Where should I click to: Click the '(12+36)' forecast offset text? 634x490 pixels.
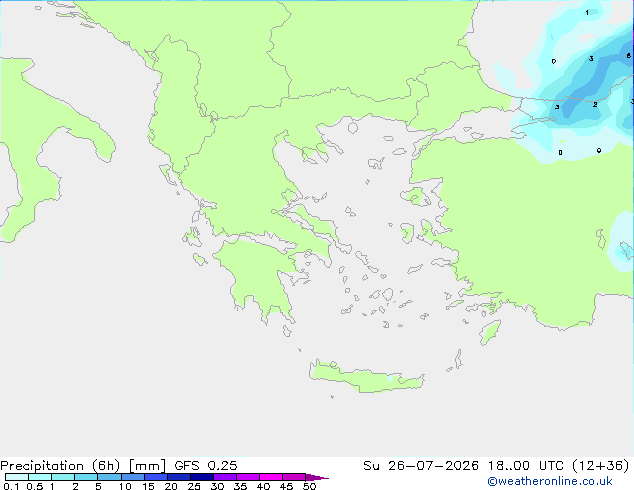601,466
